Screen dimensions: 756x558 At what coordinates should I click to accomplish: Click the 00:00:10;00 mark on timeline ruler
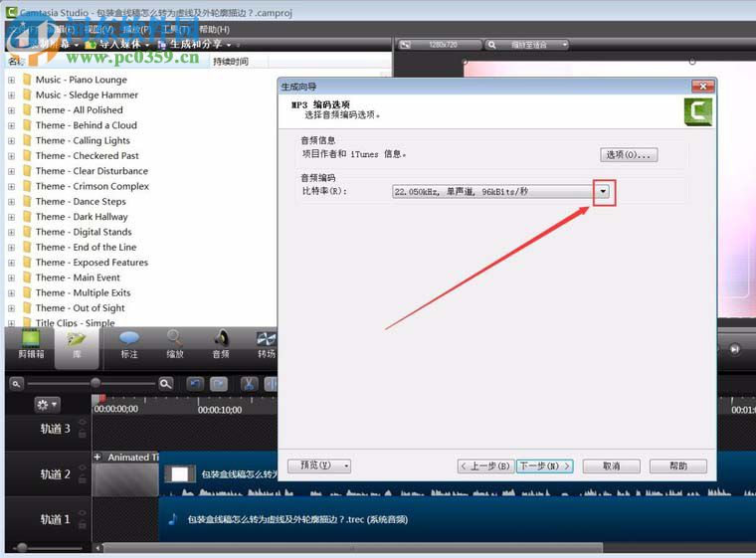click(x=220, y=410)
